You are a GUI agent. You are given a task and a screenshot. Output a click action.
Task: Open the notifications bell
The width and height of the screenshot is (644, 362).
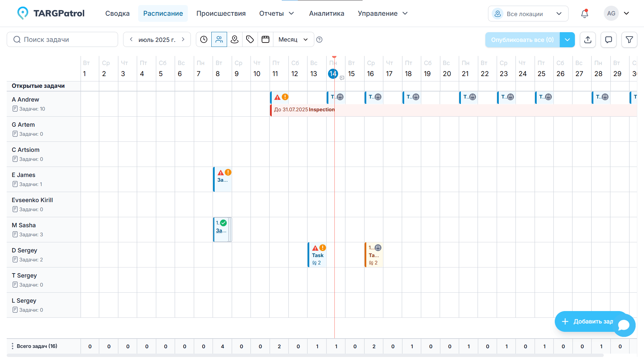coord(585,13)
